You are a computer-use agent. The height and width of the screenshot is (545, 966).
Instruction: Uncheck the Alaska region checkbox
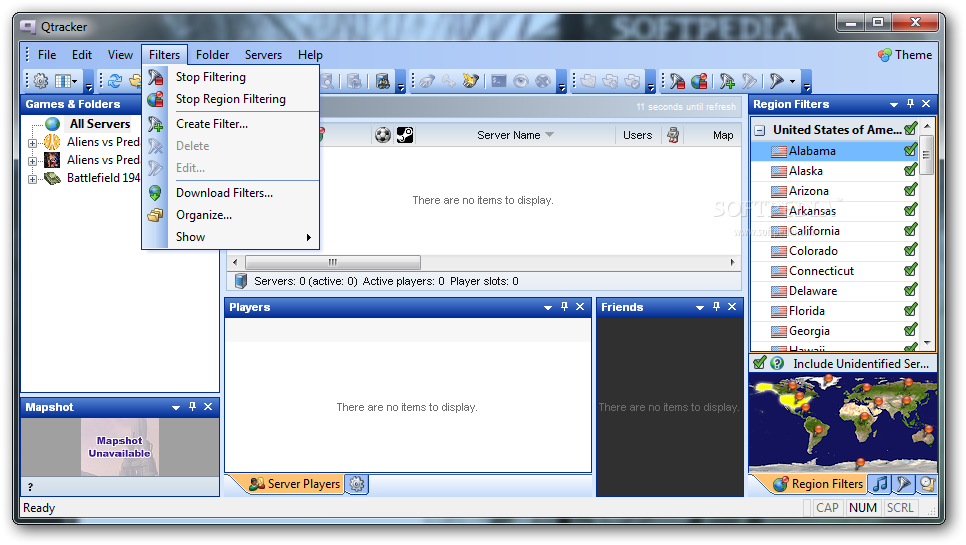[x=911, y=170]
